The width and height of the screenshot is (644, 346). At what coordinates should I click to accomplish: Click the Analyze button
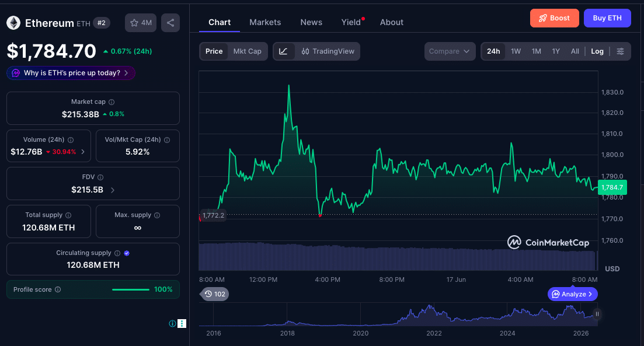pyautogui.click(x=573, y=294)
